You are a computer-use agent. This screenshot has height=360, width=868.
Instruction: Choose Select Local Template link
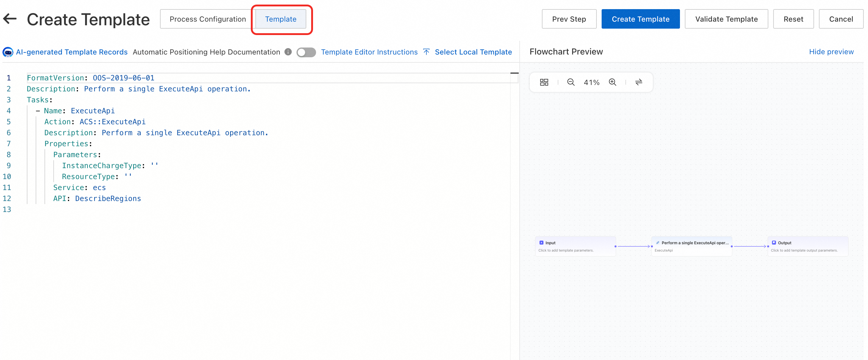click(x=473, y=52)
